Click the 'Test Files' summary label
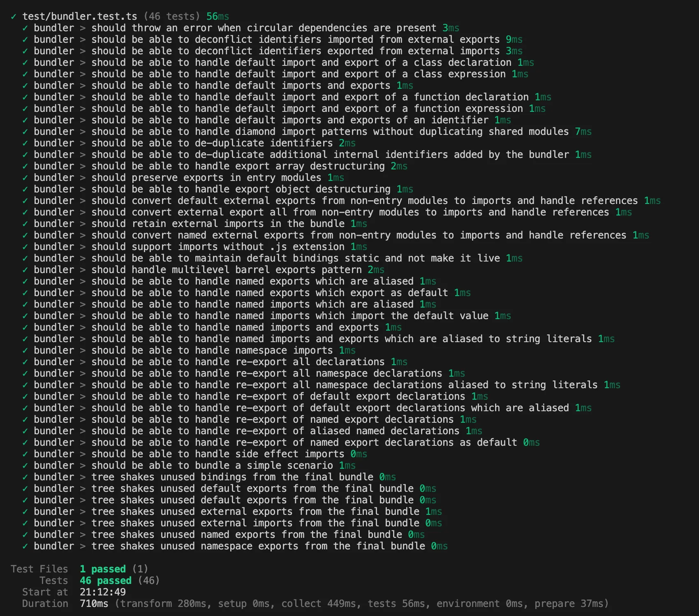The height and width of the screenshot is (616, 699). tap(39, 569)
